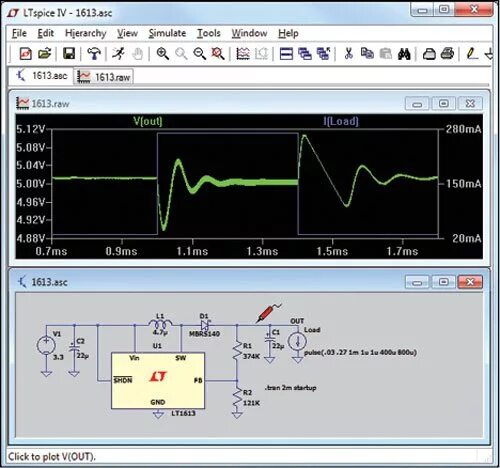Open the Tools menu
The image size is (500, 468).
[209, 33]
